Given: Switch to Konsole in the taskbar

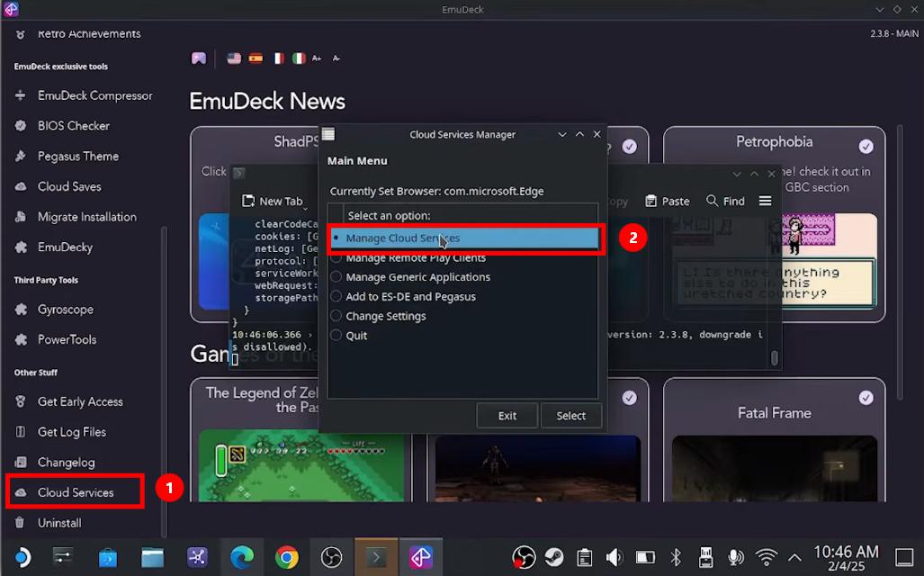Looking at the screenshot, I should coord(376,557).
